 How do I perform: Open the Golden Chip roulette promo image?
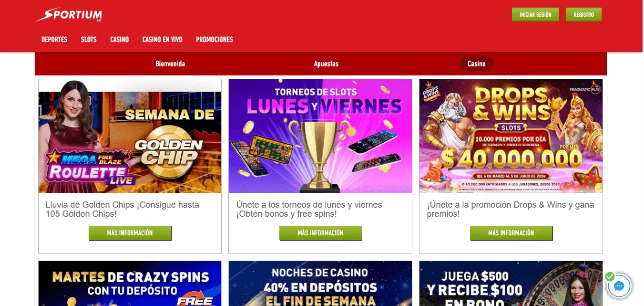click(130, 136)
